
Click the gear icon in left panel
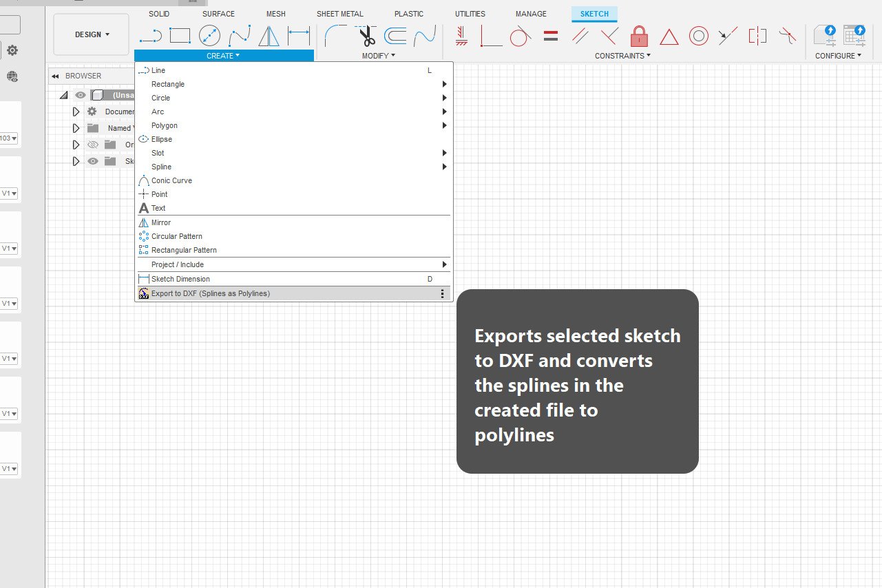click(x=12, y=50)
